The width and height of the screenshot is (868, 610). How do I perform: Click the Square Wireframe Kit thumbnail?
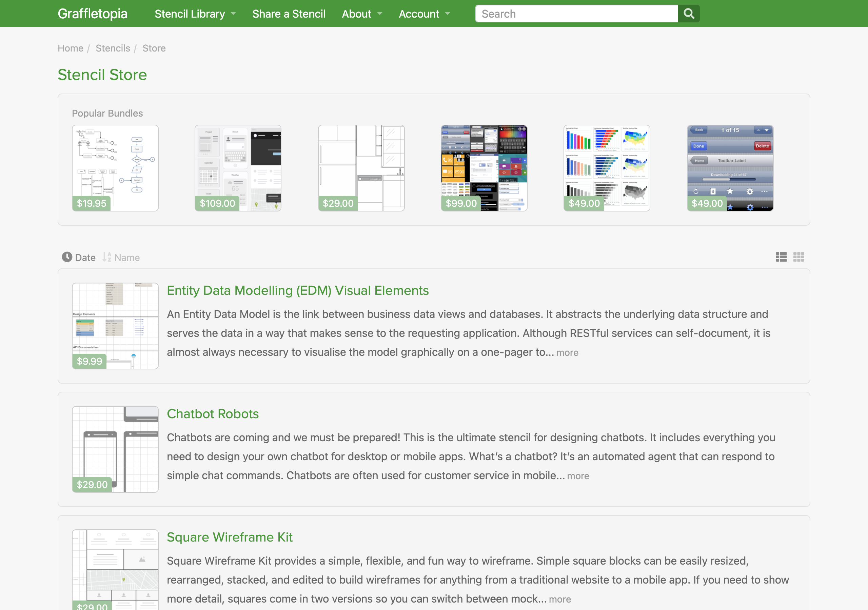tap(115, 570)
